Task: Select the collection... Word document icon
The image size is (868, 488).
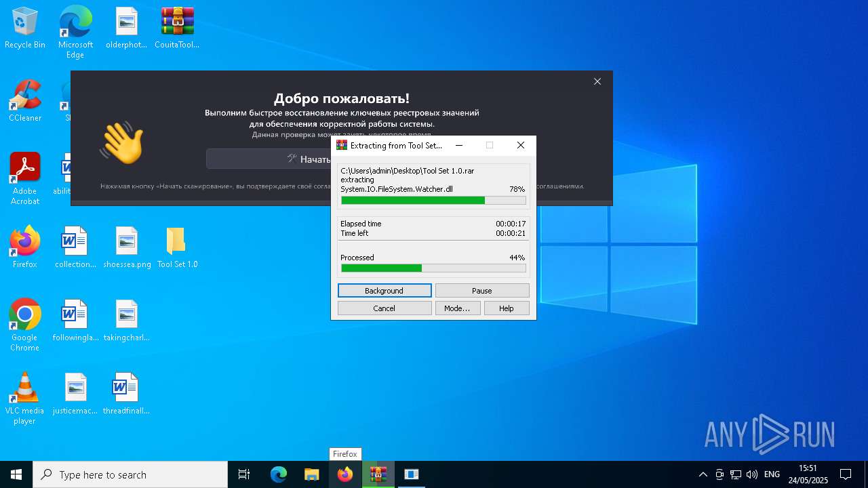Action: [x=75, y=247]
